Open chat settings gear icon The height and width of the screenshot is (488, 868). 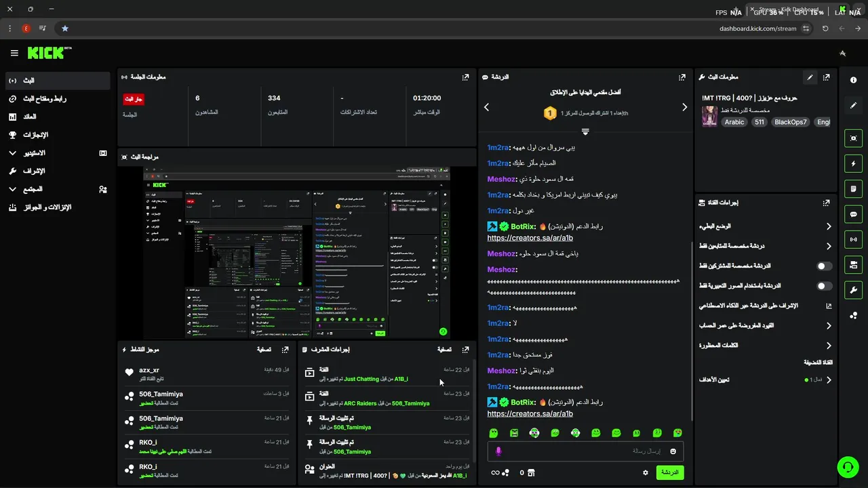(x=646, y=472)
